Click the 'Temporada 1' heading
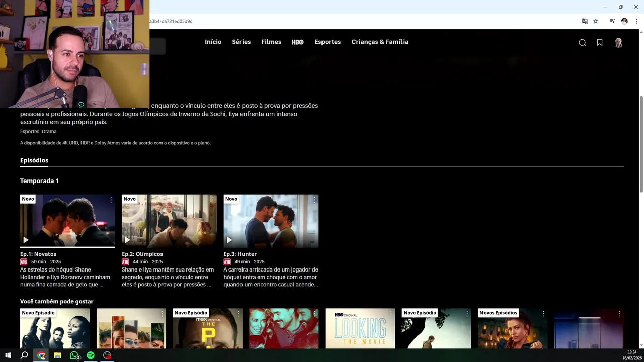This screenshot has height=362, width=644. click(x=39, y=180)
